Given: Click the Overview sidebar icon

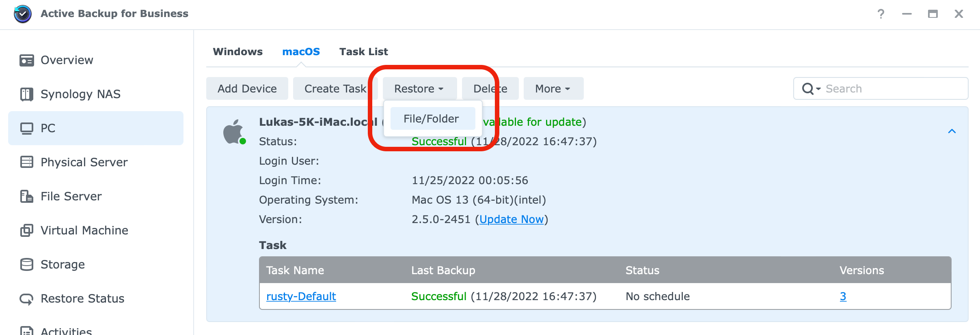Looking at the screenshot, I should coord(27,60).
